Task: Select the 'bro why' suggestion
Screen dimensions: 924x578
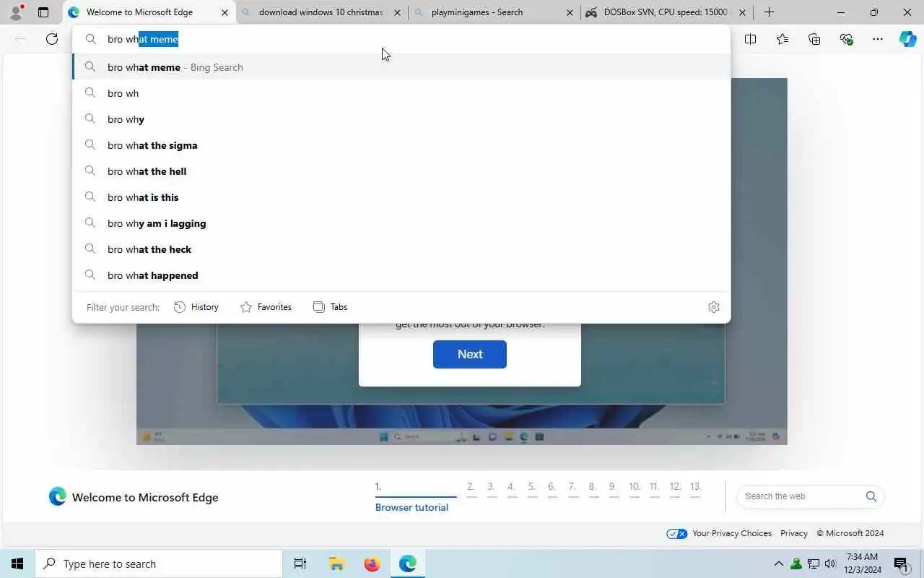Action: (x=401, y=119)
